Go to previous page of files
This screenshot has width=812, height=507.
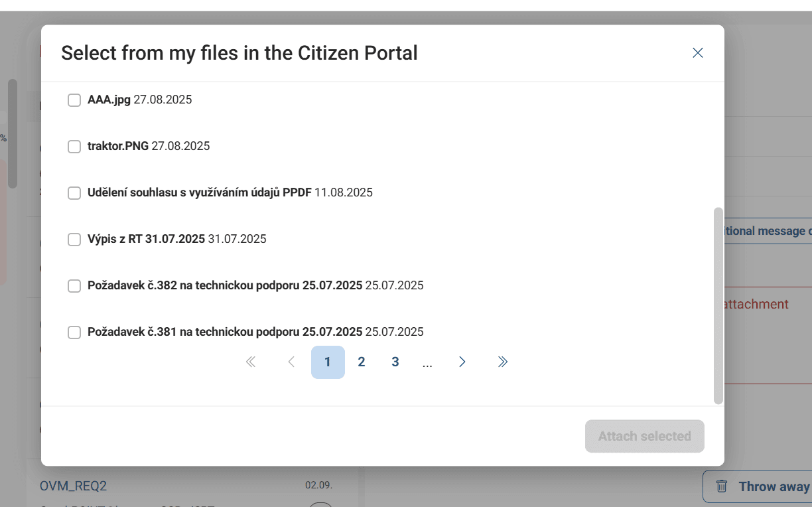coord(291,362)
